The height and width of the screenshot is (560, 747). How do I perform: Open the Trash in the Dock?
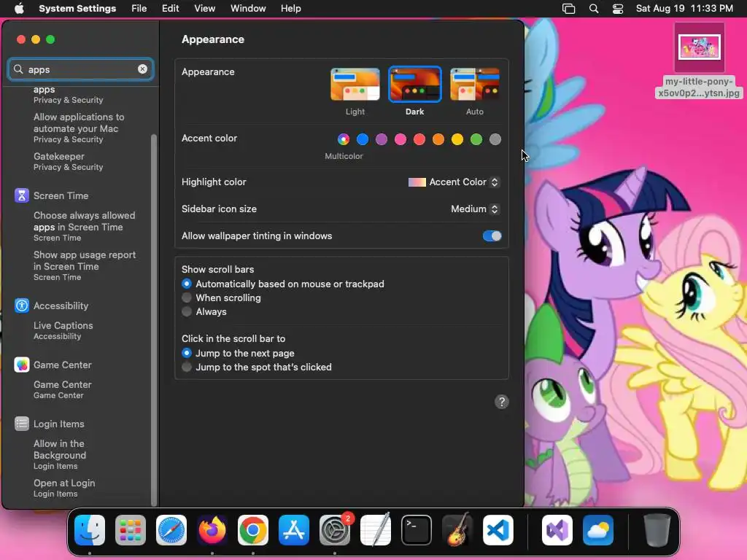coord(657,530)
